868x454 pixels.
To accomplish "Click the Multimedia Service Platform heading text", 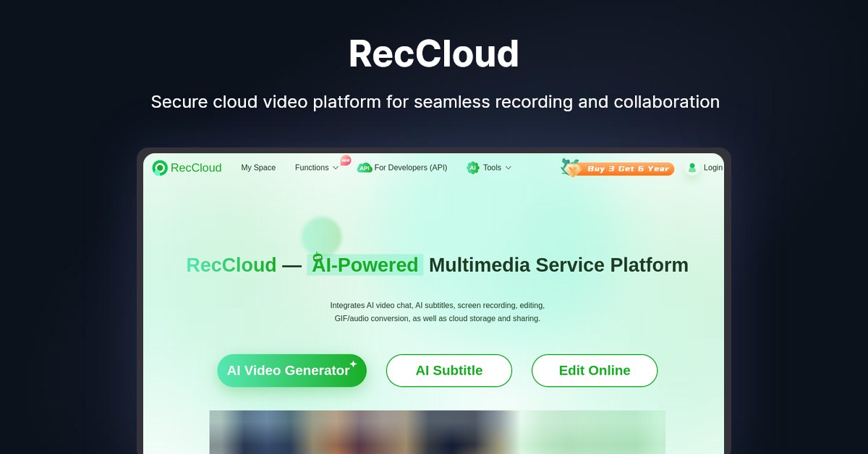I will pyautogui.click(x=558, y=265).
